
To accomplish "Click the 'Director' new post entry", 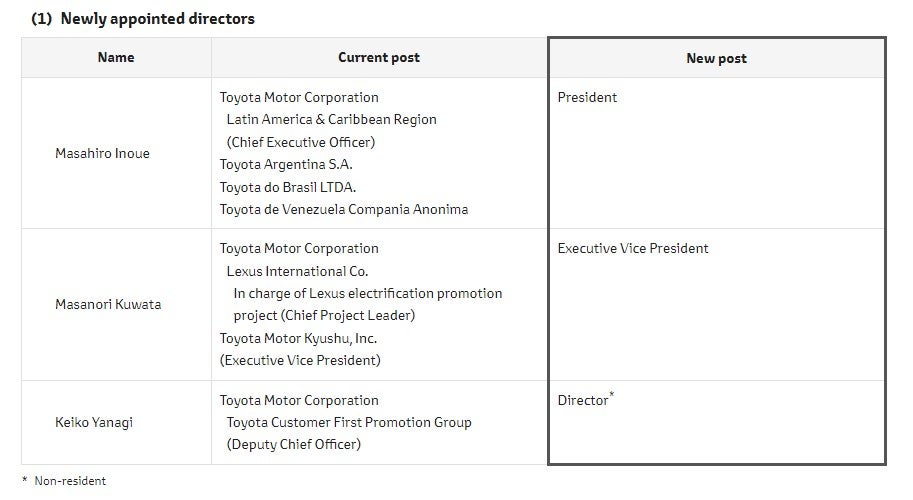I will pos(583,400).
